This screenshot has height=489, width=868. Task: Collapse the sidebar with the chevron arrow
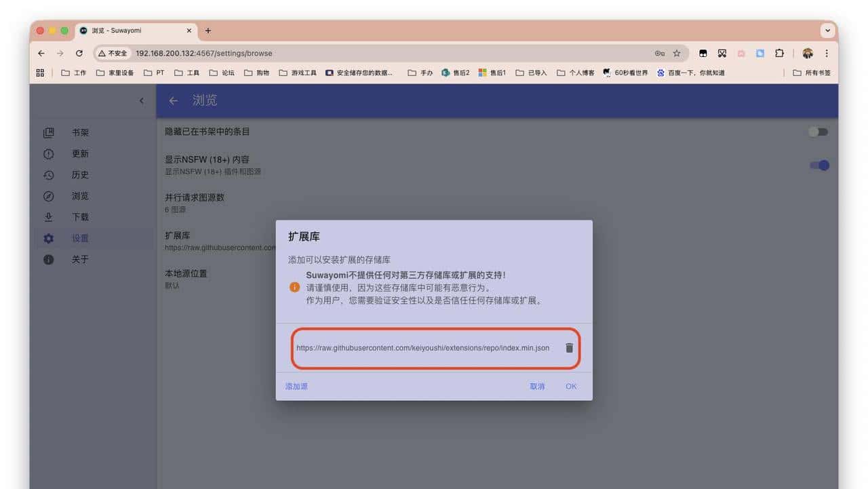click(141, 100)
